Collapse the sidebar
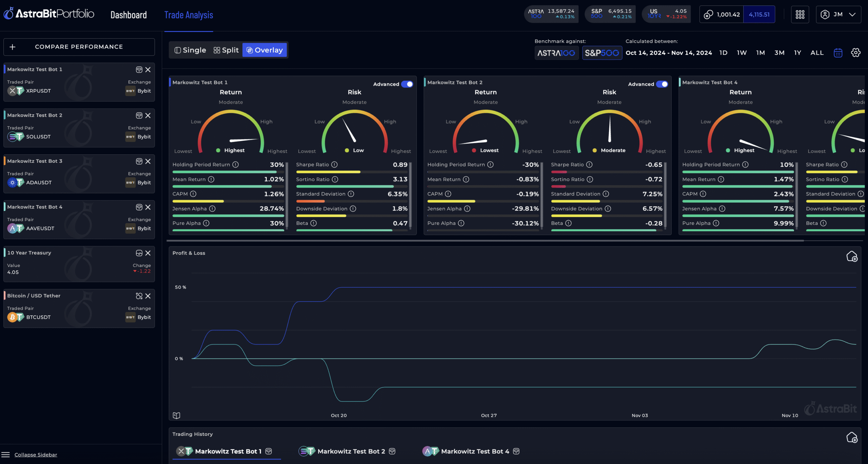The width and height of the screenshot is (868, 464). coord(36,455)
